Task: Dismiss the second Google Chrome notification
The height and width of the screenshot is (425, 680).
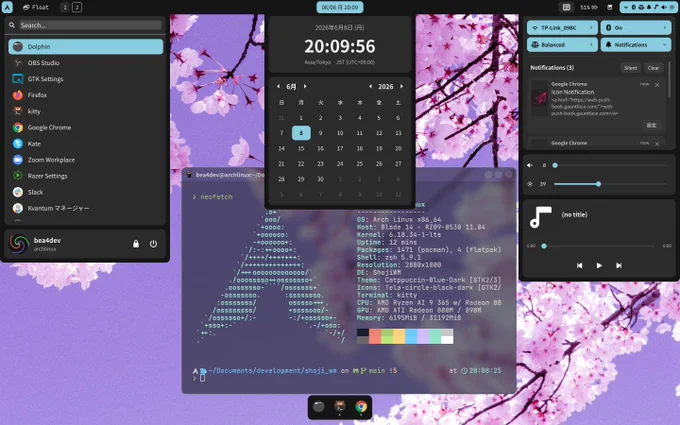Action: pyautogui.click(x=657, y=144)
